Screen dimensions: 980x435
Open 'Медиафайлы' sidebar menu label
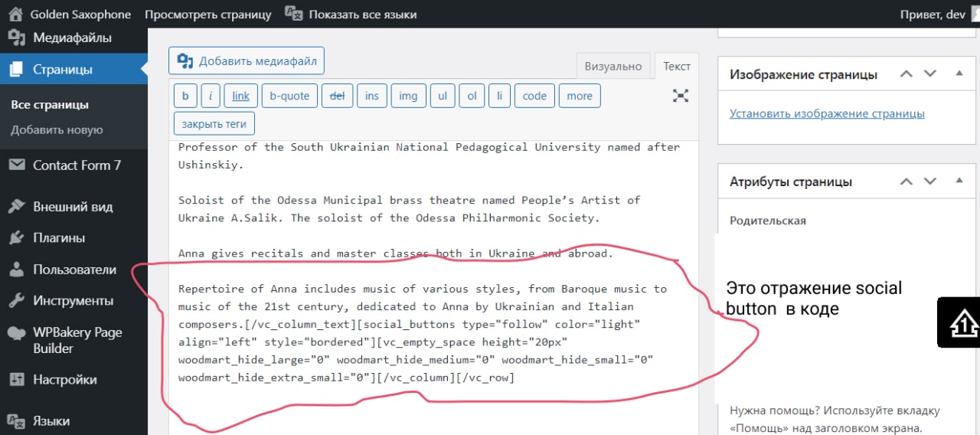[x=72, y=38]
